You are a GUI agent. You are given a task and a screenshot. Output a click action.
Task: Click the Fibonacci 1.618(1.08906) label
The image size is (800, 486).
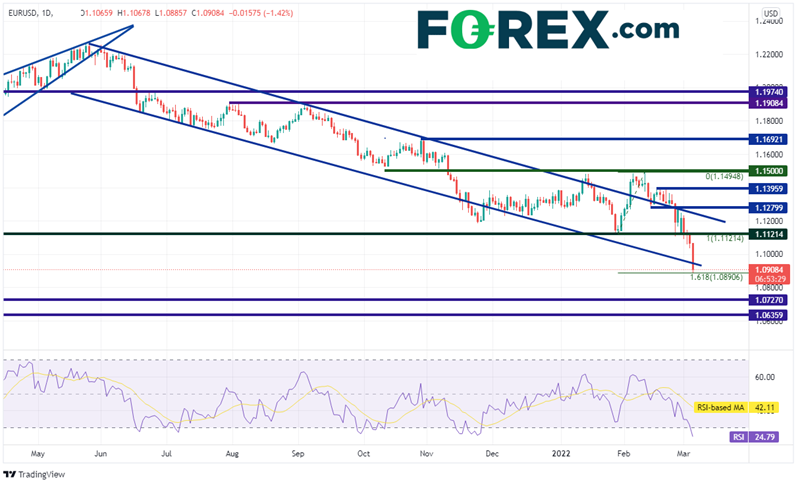click(x=716, y=277)
